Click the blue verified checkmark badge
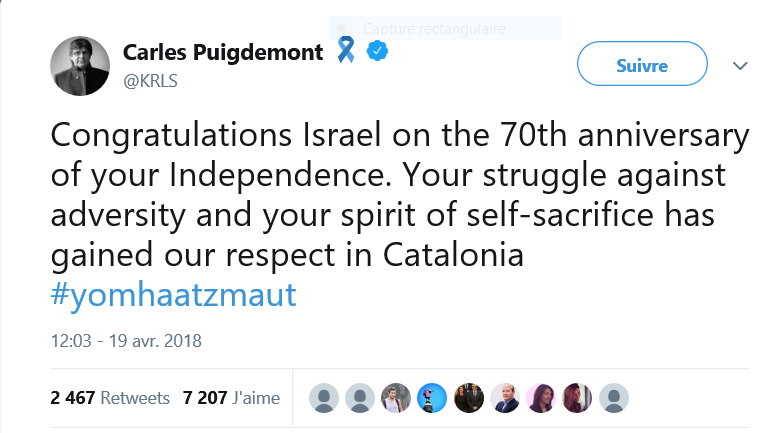761x433 pixels. point(377,51)
